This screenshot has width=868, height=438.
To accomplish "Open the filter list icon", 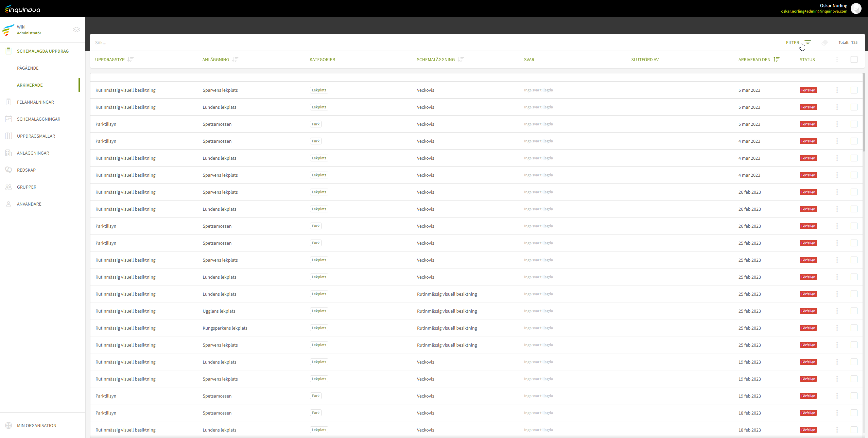I will [808, 42].
